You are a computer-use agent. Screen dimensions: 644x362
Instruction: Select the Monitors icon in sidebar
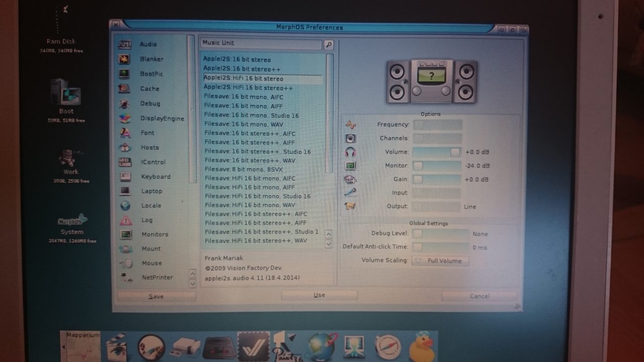[126, 235]
